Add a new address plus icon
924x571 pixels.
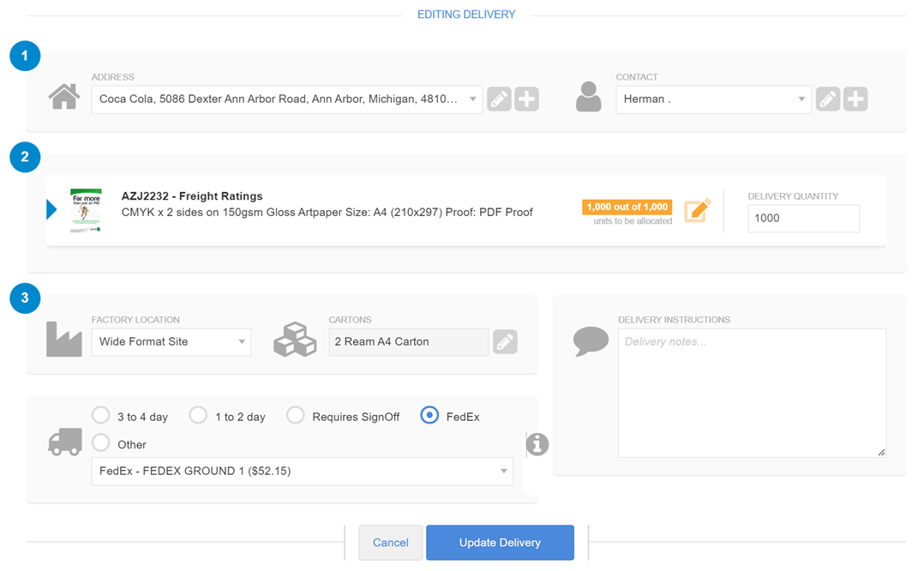[527, 99]
